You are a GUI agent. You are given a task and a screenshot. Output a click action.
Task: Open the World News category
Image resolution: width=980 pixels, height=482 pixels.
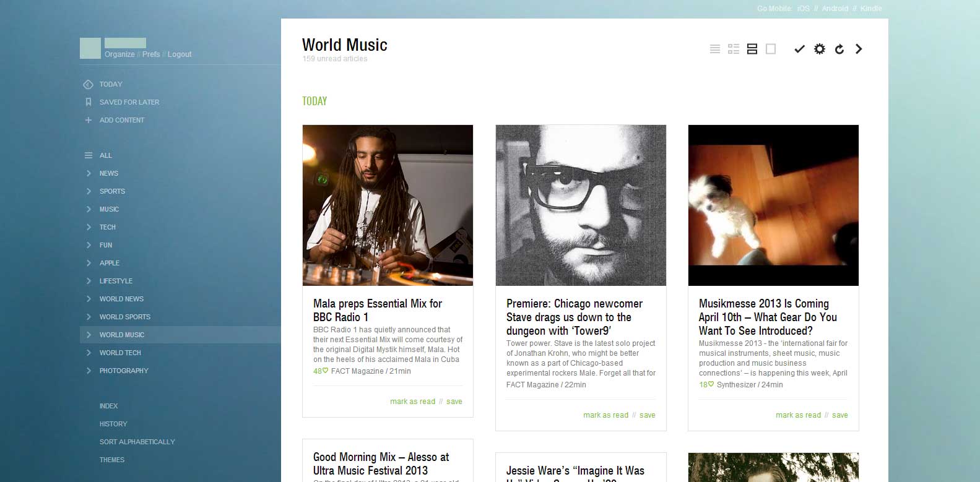click(121, 299)
